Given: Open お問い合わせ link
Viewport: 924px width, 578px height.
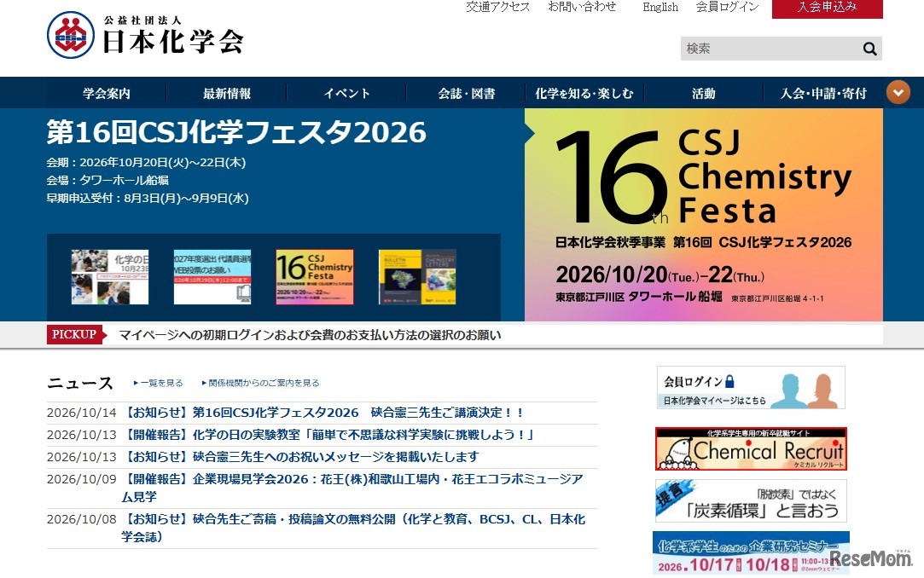Looking at the screenshot, I should [582, 7].
